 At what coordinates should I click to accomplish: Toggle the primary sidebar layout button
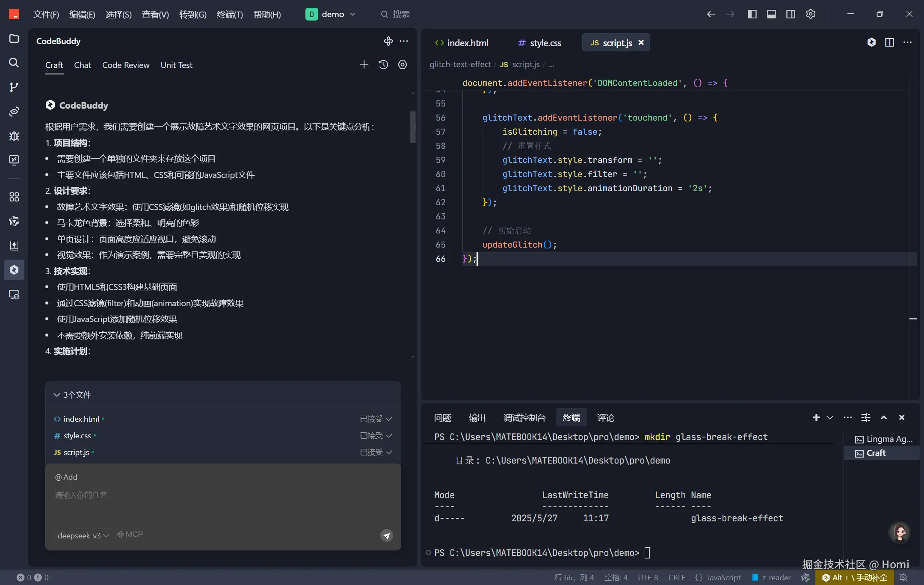752,14
